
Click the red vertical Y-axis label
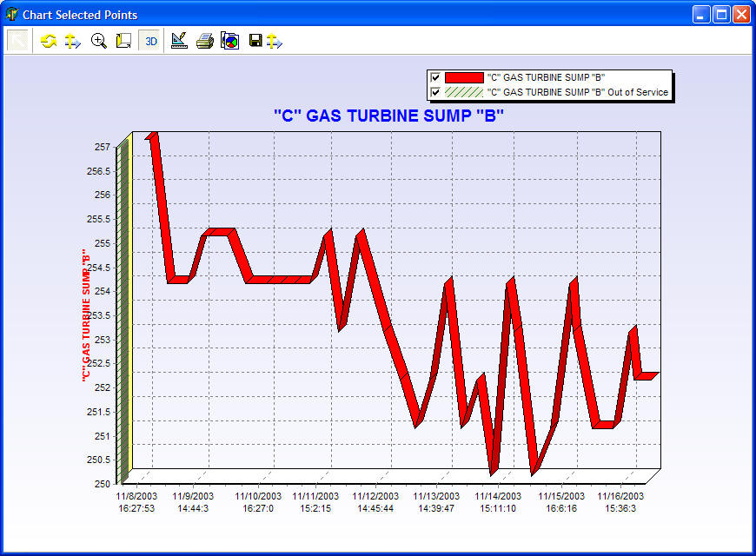pyautogui.click(x=85, y=316)
